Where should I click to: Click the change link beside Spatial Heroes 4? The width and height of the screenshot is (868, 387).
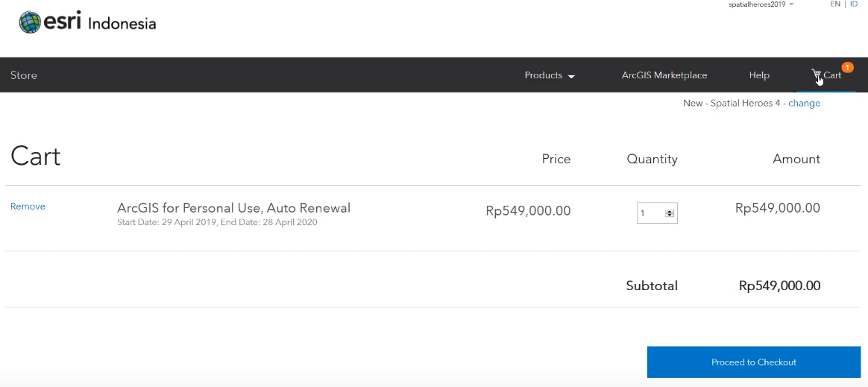[x=805, y=104]
